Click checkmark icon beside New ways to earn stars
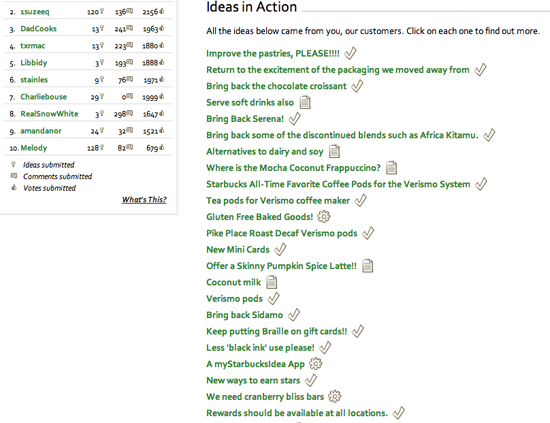The image size is (550, 423). pyautogui.click(x=311, y=380)
